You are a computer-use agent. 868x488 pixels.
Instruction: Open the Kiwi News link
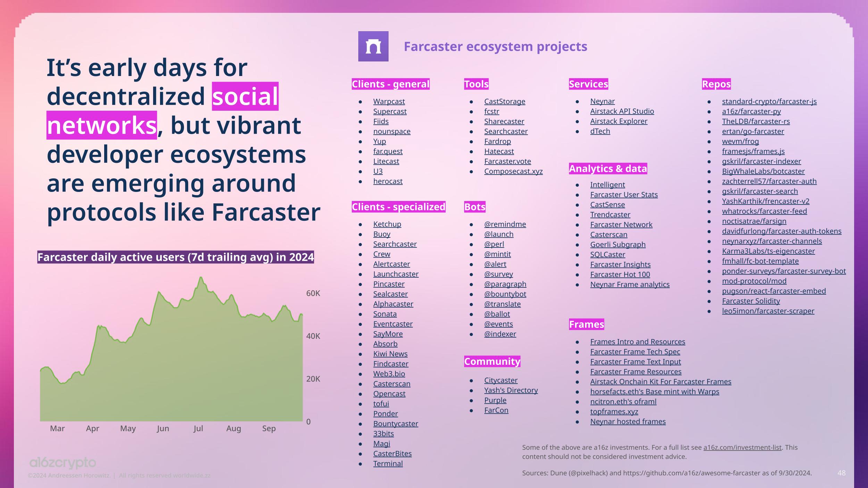390,354
